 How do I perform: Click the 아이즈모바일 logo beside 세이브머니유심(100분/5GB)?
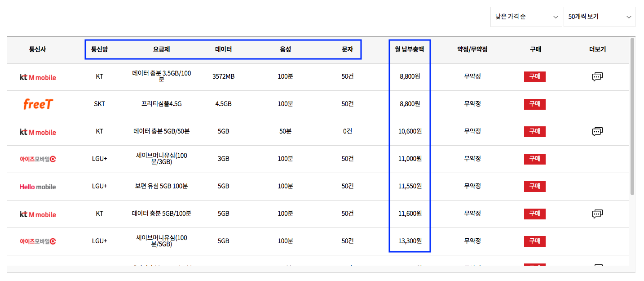click(38, 241)
